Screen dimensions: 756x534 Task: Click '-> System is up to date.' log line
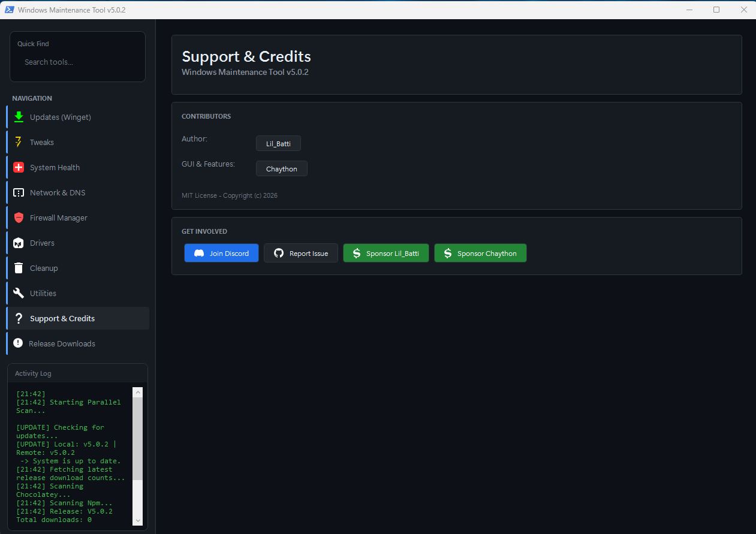(71, 461)
